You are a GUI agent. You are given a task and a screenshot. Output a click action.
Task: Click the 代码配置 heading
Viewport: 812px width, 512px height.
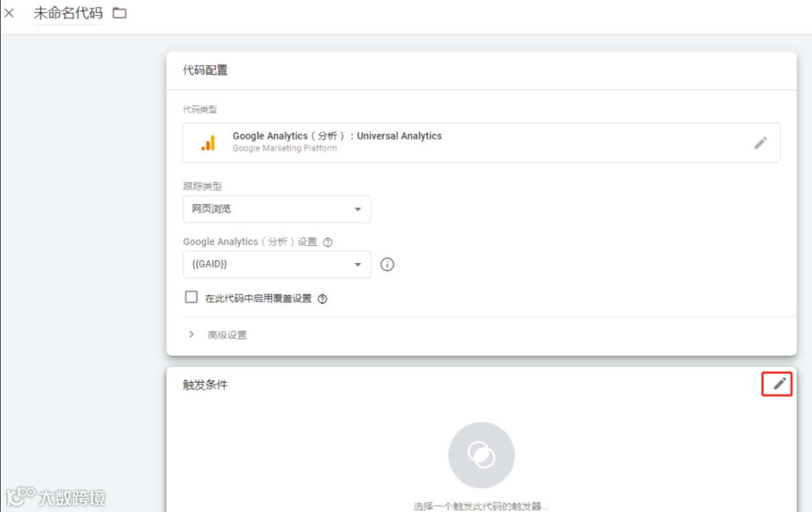205,71
